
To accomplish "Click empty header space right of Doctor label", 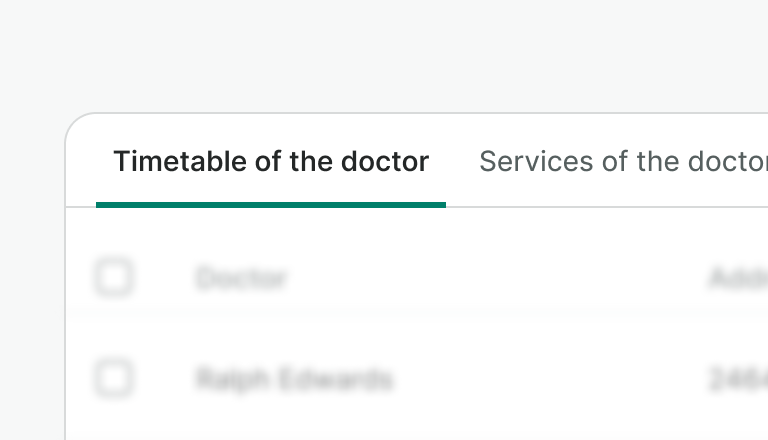I will point(480,278).
